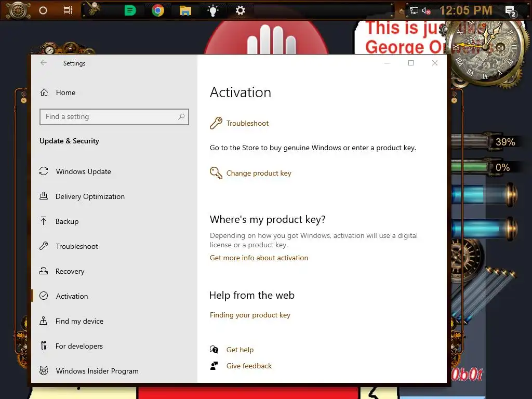Click Change product key link
This screenshot has width=532, height=399.
tap(259, 173)
